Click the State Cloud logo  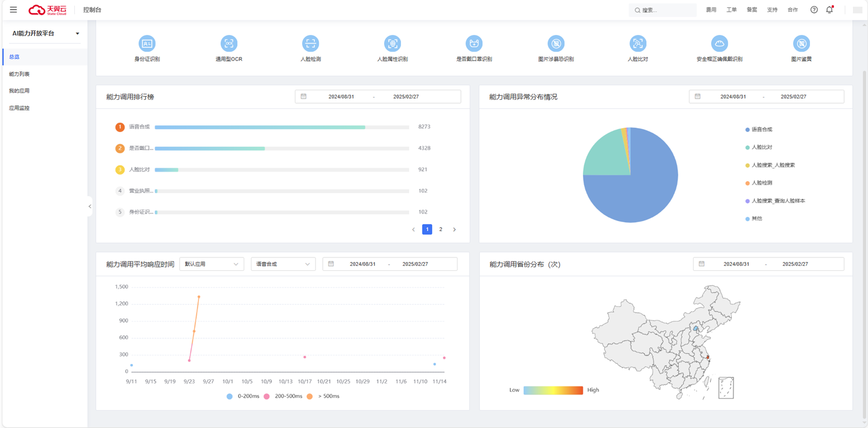click(47, 9)
